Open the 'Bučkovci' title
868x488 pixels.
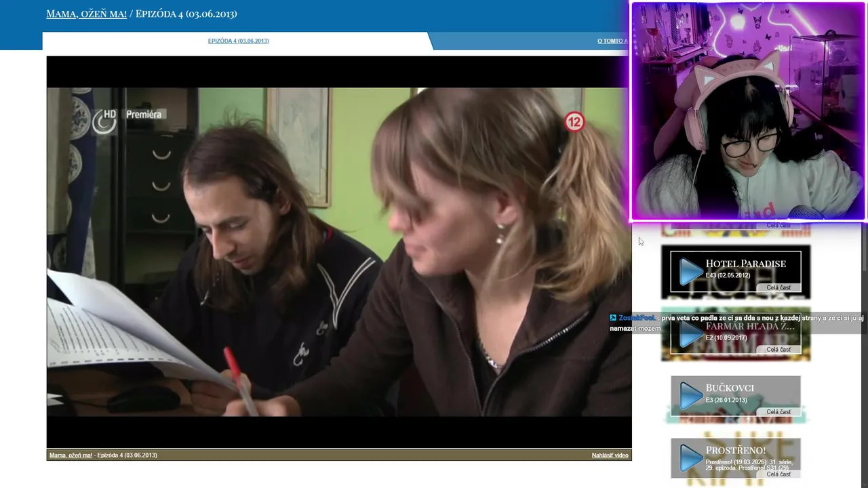point(730,388)
